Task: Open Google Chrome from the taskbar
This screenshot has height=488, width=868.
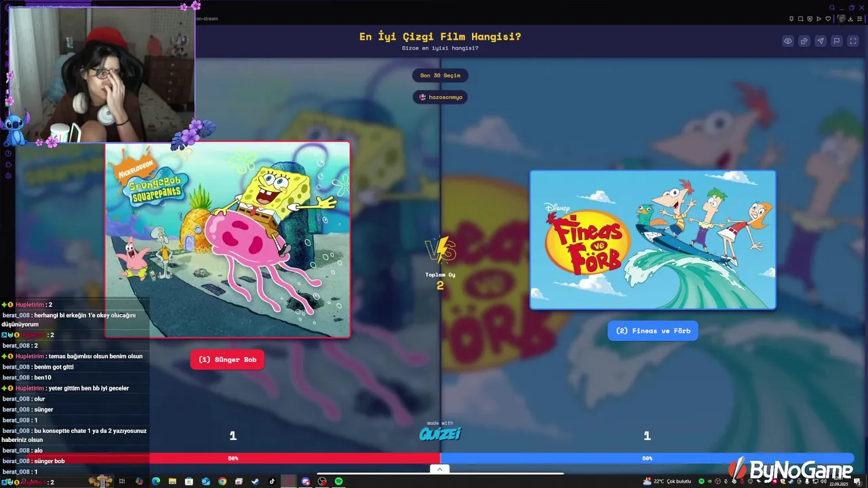Action: tap(222, 481)
